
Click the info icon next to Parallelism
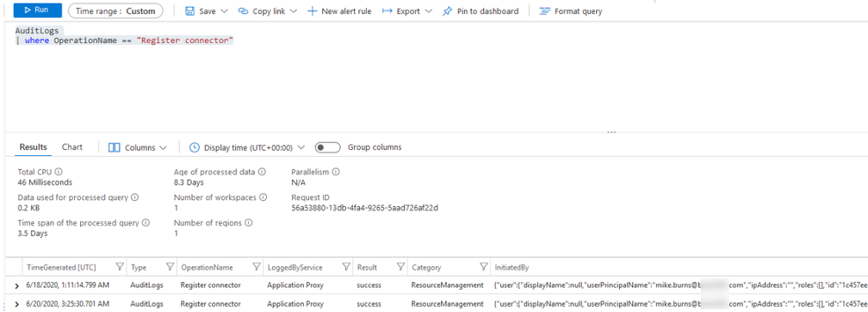[x=336, y=172]
